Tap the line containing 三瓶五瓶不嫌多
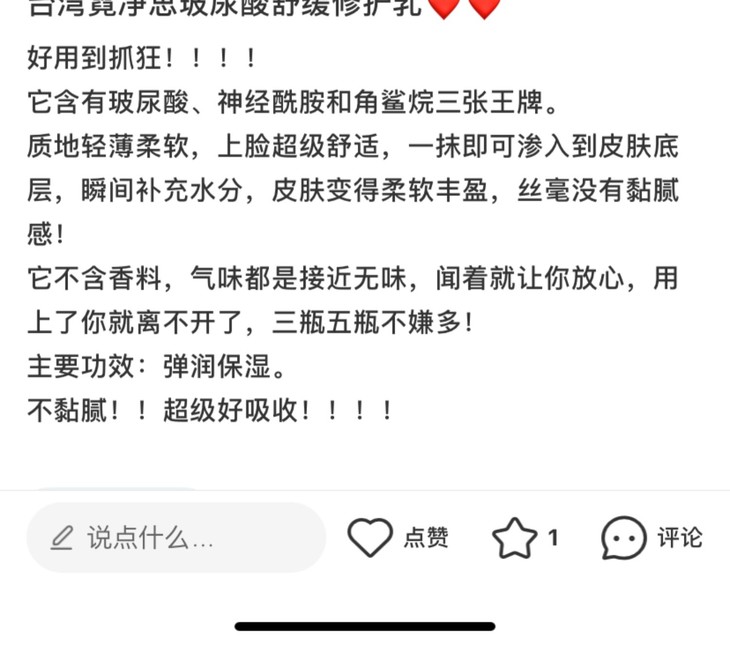The width and height of the screenshot is (730, 645). (x=250, y=322)
